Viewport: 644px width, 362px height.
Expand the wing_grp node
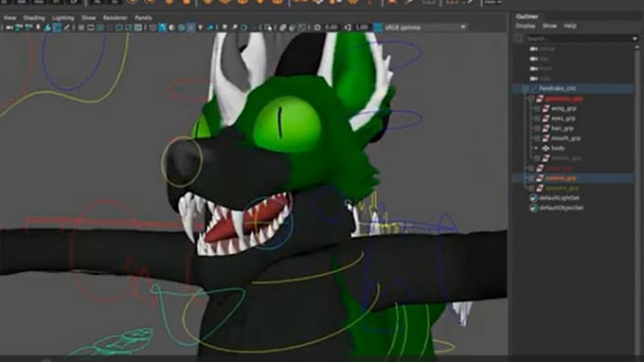tap(537, 108)
